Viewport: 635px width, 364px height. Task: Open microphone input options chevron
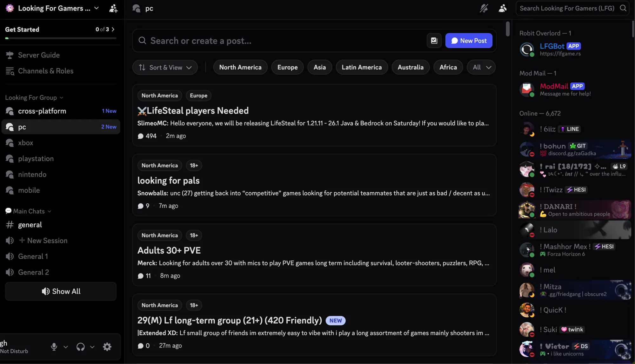[x=66, y=347]
